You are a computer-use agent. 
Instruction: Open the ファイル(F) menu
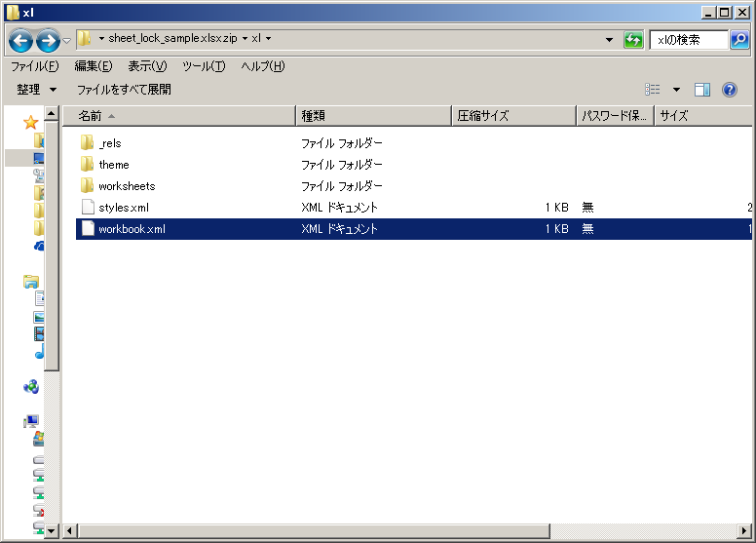[35, 66]
